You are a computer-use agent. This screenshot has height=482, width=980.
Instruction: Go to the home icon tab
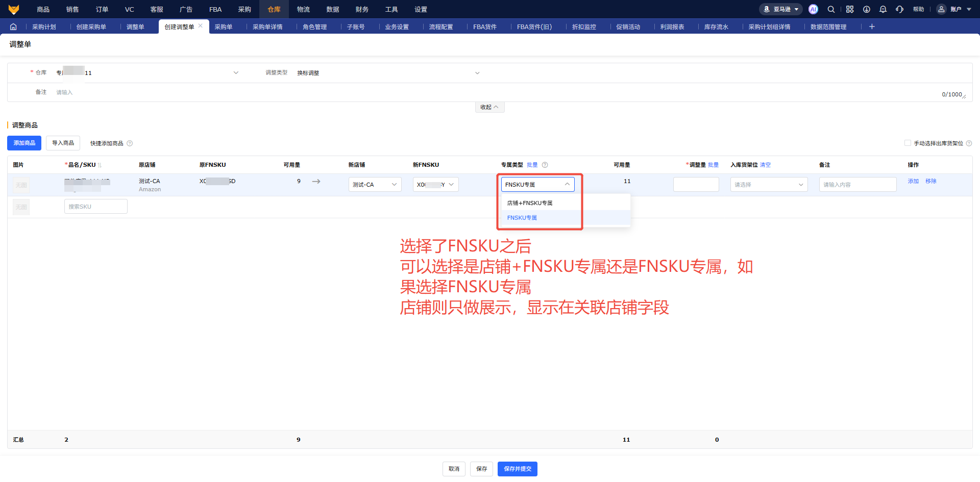point(13,27)
